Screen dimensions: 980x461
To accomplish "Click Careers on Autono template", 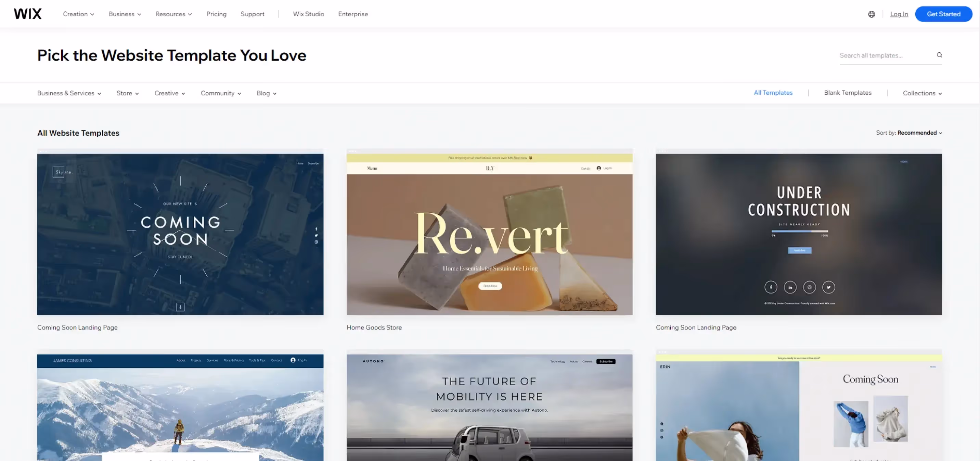I will (x=587, y=361).
